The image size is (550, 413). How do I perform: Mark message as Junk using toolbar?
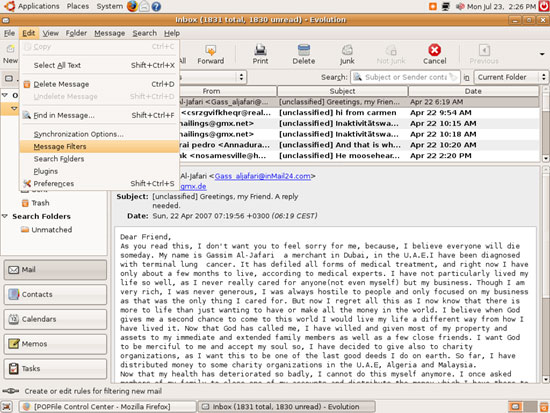click(347, 54)
